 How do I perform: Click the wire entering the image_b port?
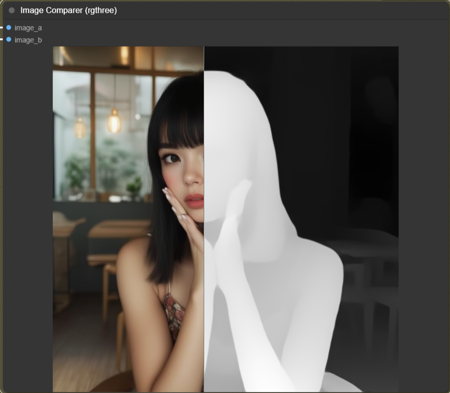coord(2,40)
